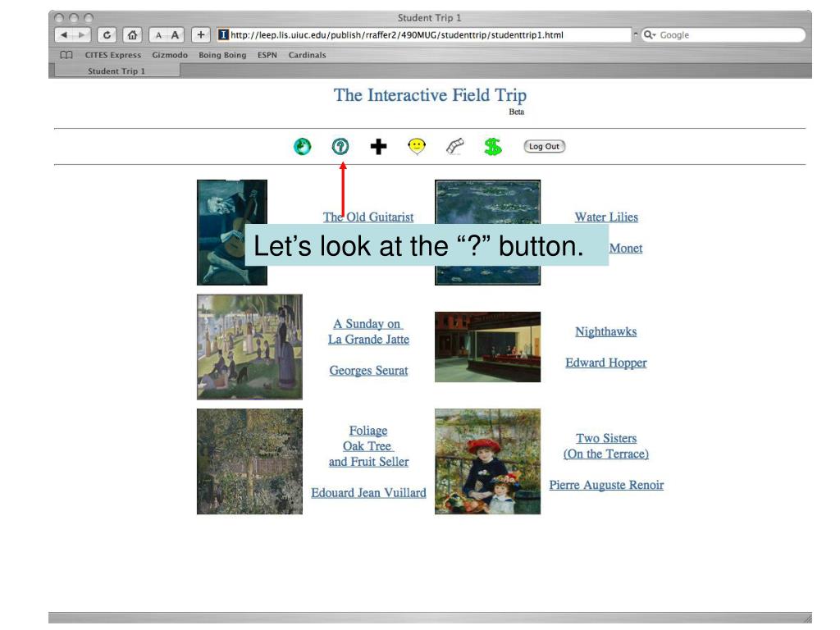
Task: Open the CITES Express bookmark
Action: pyautogui.click(x=113, y=55)
